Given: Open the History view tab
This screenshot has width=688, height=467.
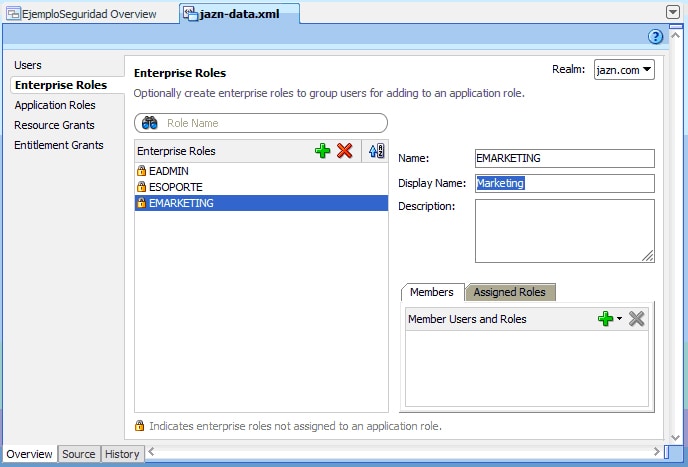Looking at the screenshot, I should (122, 454).
